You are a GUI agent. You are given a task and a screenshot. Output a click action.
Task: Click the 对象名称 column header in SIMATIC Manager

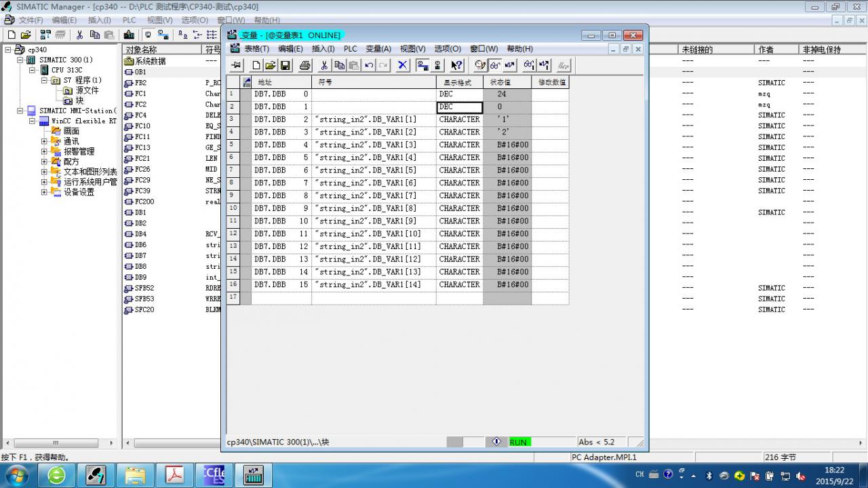[163, 50]
